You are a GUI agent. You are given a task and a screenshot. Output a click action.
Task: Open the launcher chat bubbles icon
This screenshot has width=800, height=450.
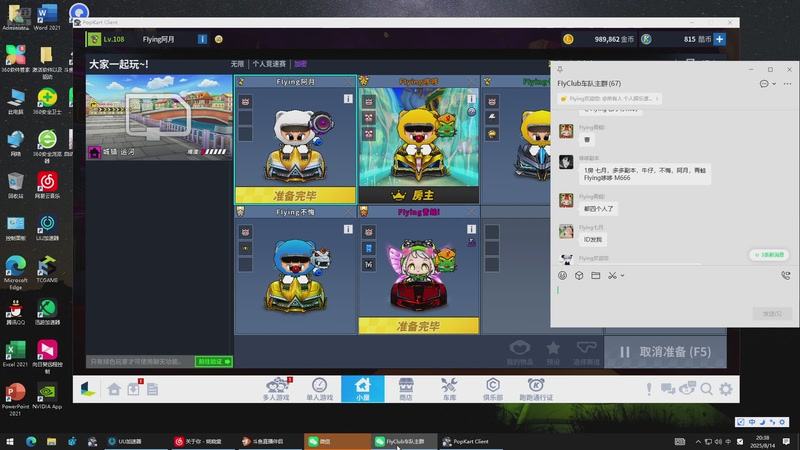point(668,389)
